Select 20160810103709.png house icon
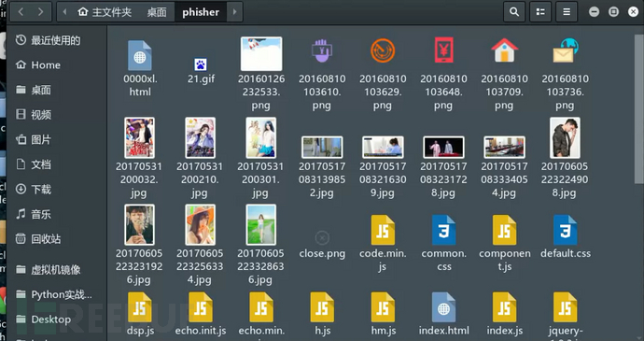Image resolution: width=644 pixels, height=341 pixels. pyautogui.click(x=504, y=50)
